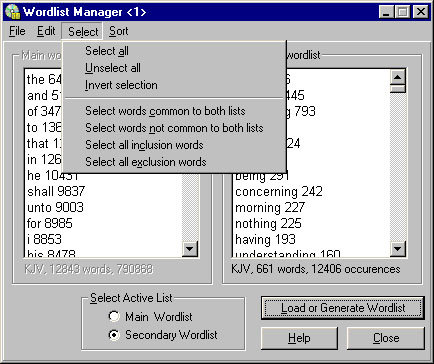Select words not common to both lists
The height and width of the screenshot is (364, 434).
[x=175, y=128]
